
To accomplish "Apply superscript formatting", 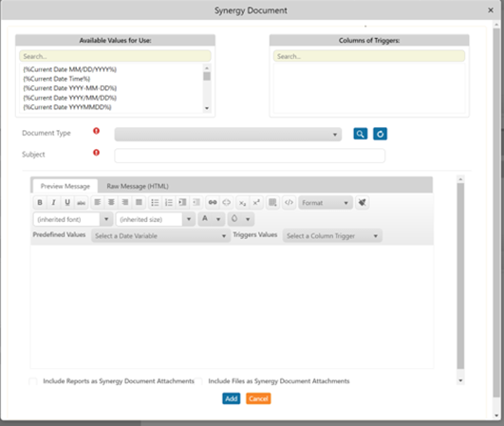I will coord(256,202).
